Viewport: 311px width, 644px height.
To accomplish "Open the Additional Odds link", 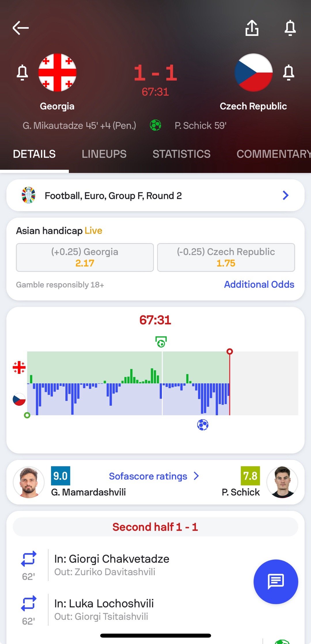I will pos(259,285).
